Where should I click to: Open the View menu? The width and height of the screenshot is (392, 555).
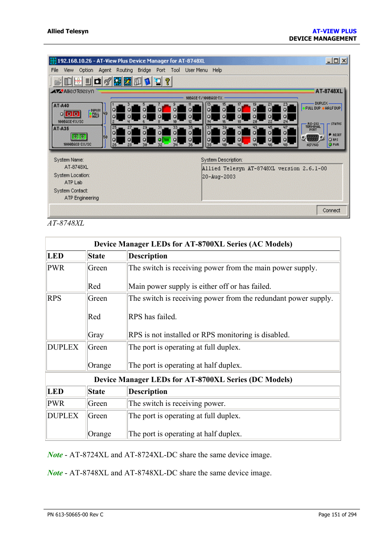click(69, 70)
